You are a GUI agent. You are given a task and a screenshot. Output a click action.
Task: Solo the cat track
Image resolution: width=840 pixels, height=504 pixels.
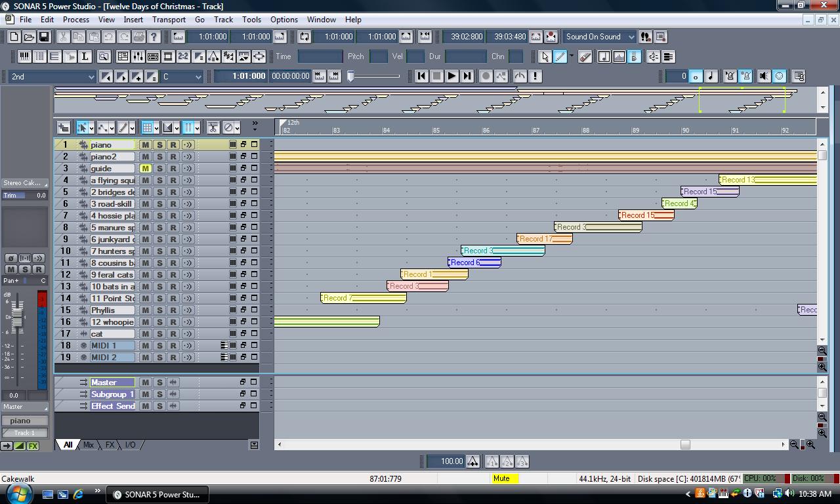tap(159, 334)
